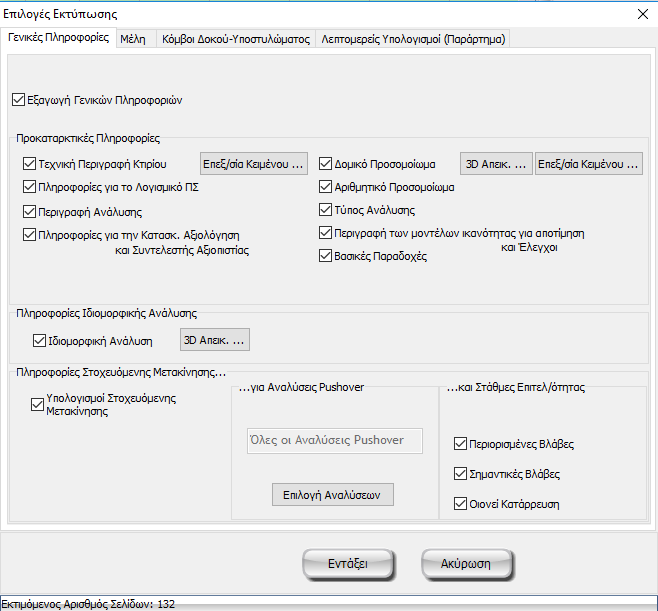Uncheck the Βασικές Παραδοχές option

[x=326, y=256]
